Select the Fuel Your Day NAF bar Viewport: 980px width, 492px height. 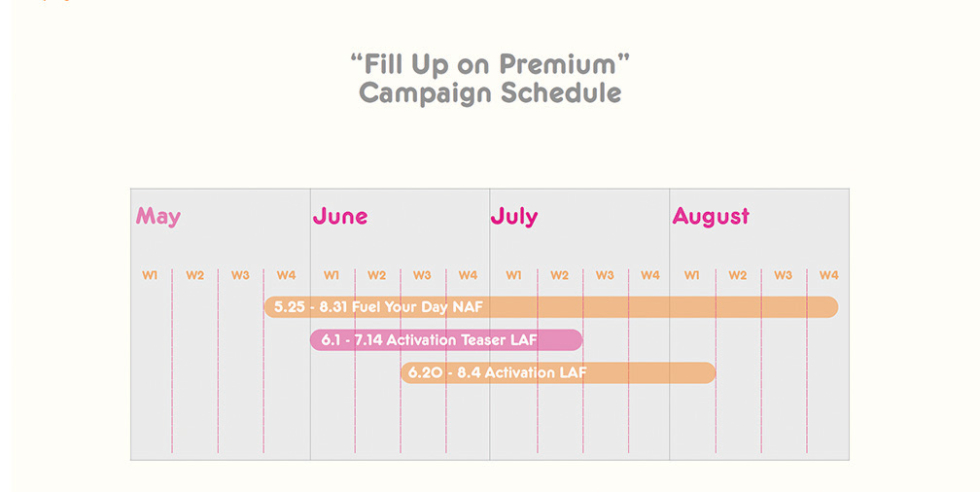(550, 307)
